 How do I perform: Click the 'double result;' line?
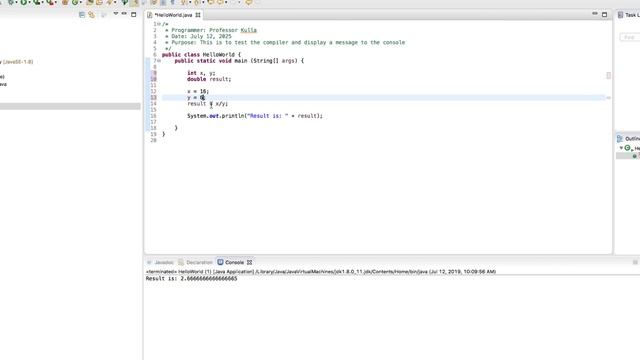pos(209,79)
